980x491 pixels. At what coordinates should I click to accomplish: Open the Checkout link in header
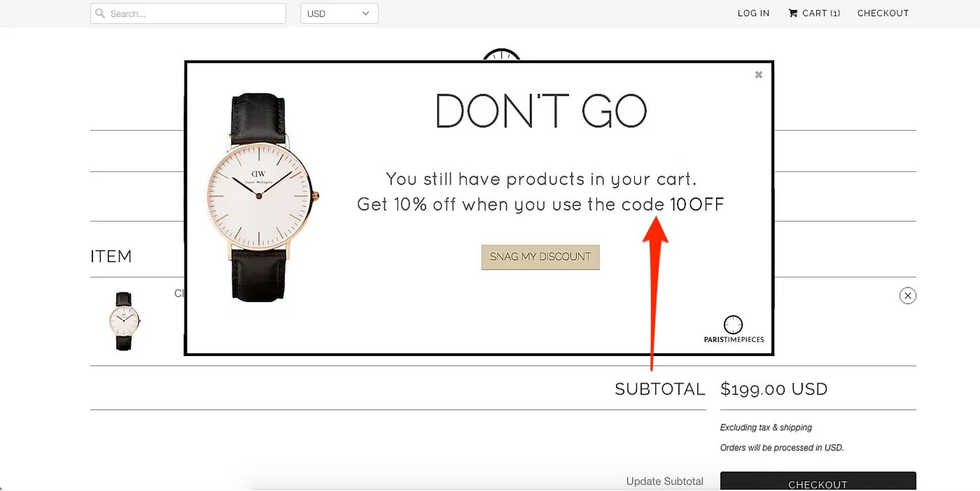pos(883,13)
